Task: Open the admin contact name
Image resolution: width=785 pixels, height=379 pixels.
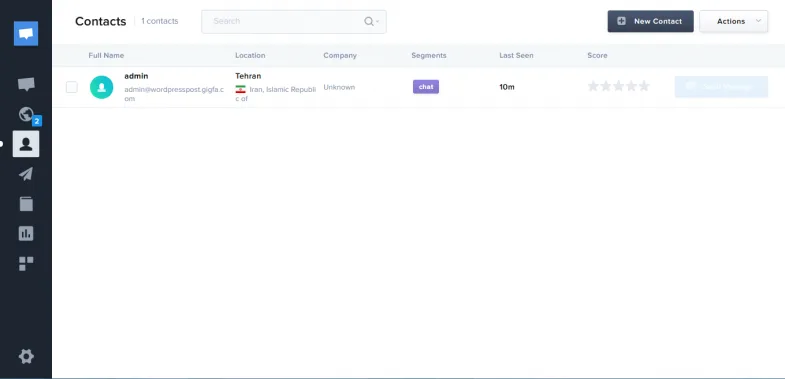Action: 136,76
